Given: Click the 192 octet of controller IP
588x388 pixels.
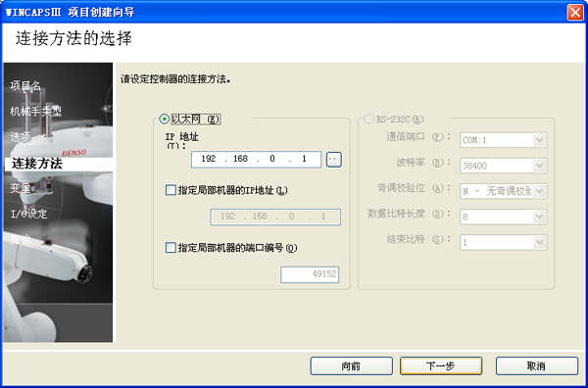Looking at the screenshot, I should [208, 159].
